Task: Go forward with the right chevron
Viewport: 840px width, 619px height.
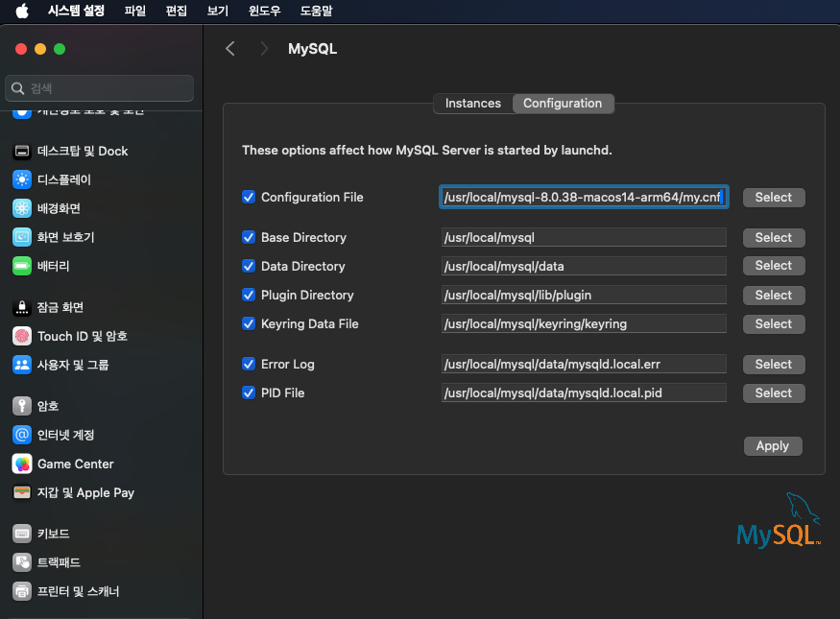Action: pos(264,49)
